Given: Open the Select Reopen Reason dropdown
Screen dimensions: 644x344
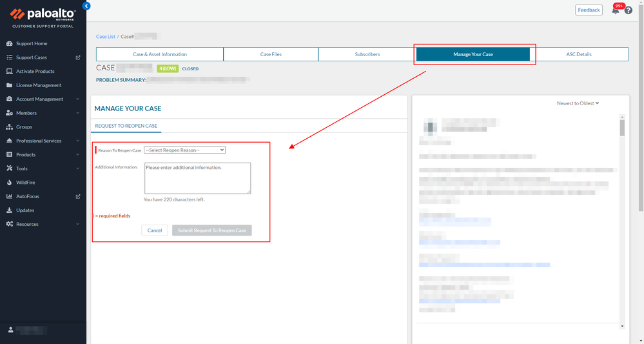Looking at the screenshot, I should point(184,150).
